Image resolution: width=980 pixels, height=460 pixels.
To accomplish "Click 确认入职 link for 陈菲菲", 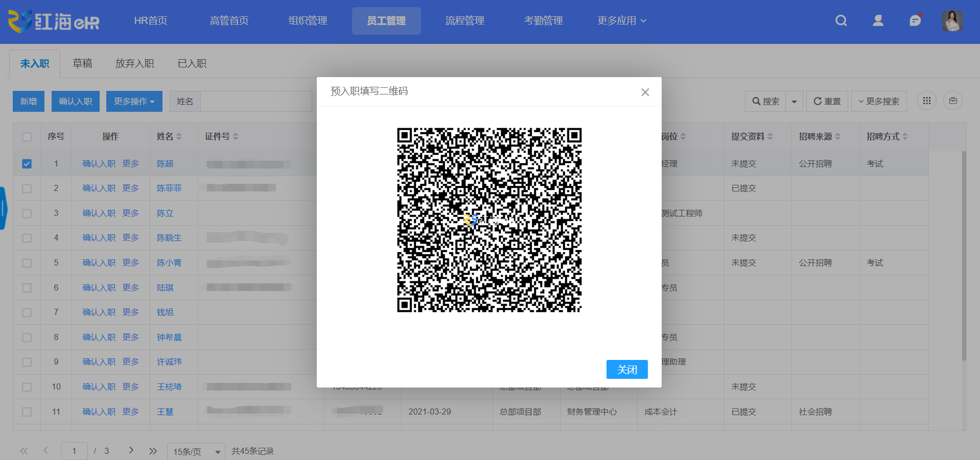I will coord(99,188).
